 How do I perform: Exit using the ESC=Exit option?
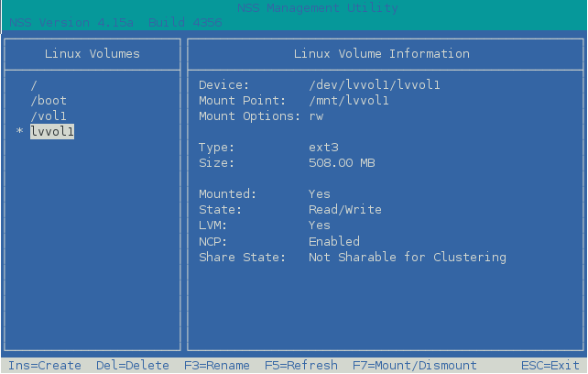click(x=550, y=365)
